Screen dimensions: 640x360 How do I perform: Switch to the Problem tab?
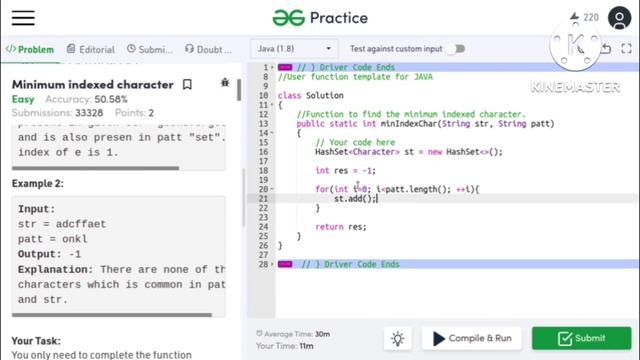pos(30,49)
